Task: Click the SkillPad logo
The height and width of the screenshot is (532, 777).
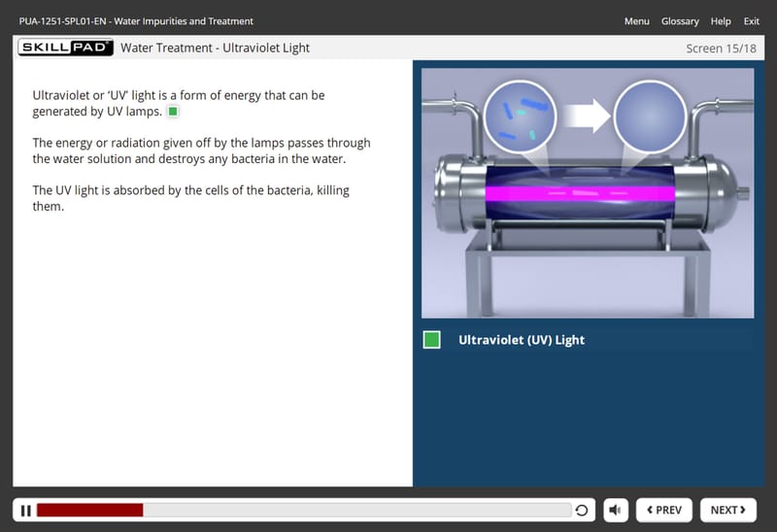Action: tap(65, 48)
